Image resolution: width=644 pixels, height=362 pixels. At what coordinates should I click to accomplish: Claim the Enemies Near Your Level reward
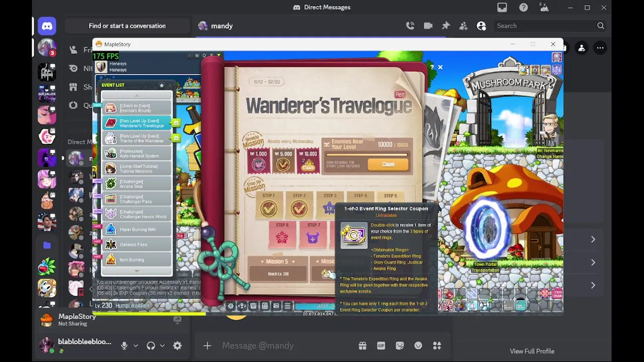coord(388,164)
